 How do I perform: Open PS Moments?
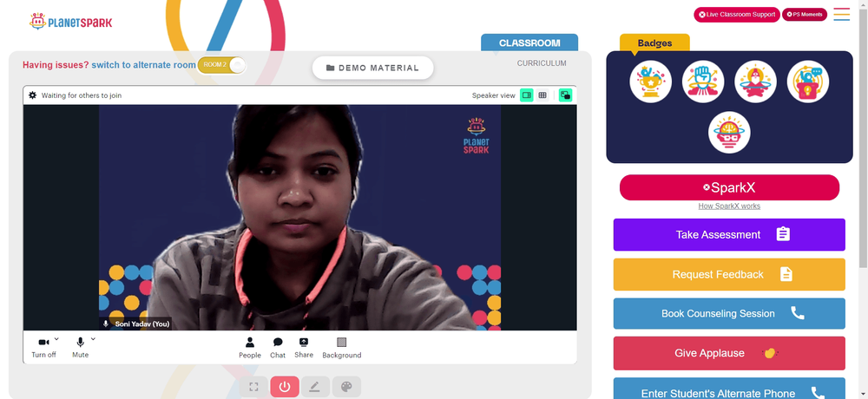pyautogui.click(x=805, y=15)
